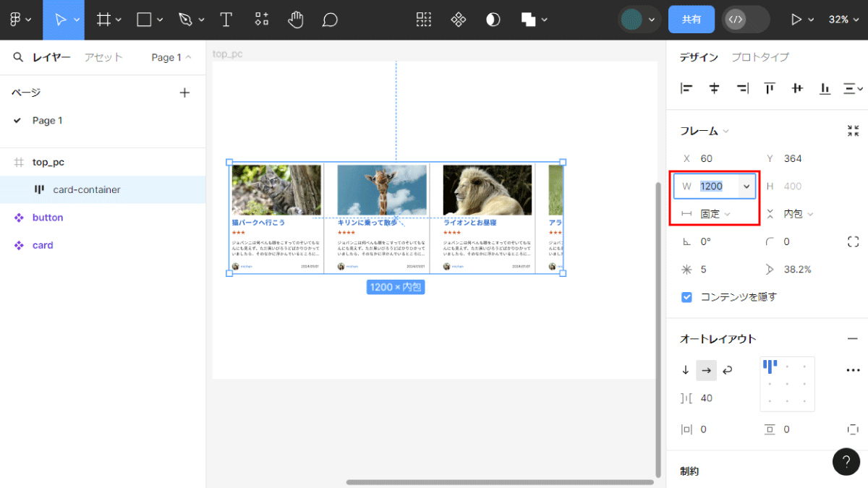Viewport: 868px width, 488px height.
Task: Open the 内包 vertical sizing dropdown
Action: [799, 214]
